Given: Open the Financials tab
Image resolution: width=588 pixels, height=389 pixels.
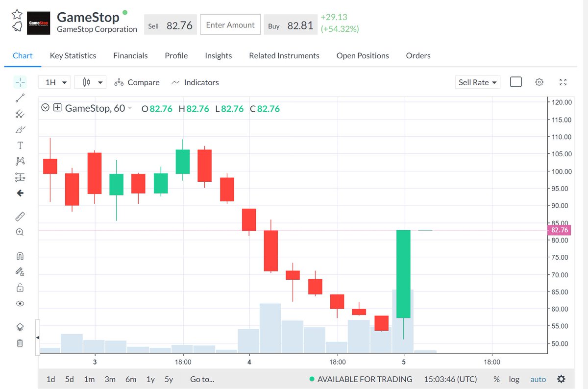Looking at the screenshot, I should (x=130, y=55).
